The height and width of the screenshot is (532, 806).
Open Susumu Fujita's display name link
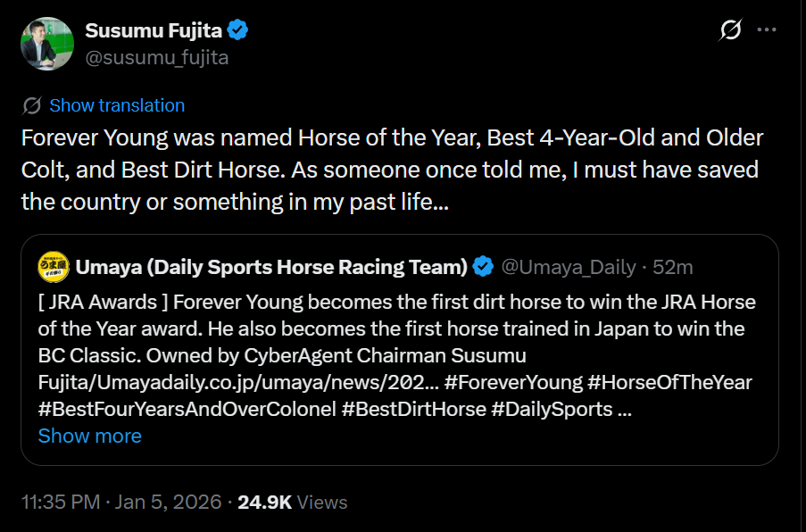[154, 30]
